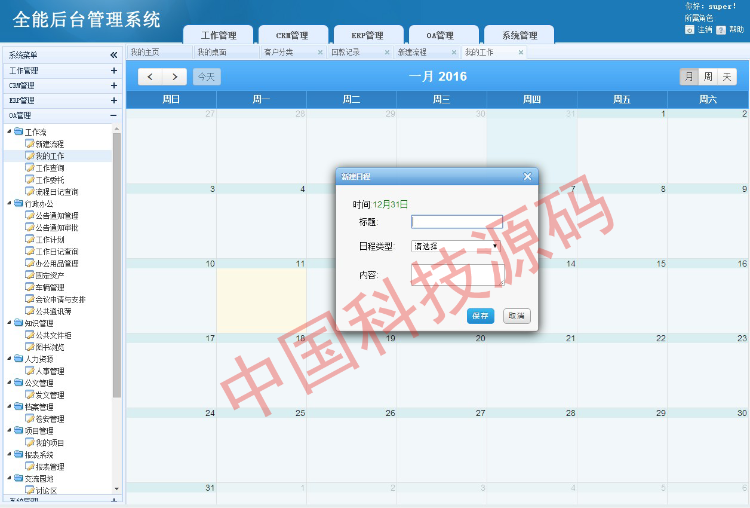
Task: Open the 系统管理 top navigation tab
Action: click(x=519, y=35)
